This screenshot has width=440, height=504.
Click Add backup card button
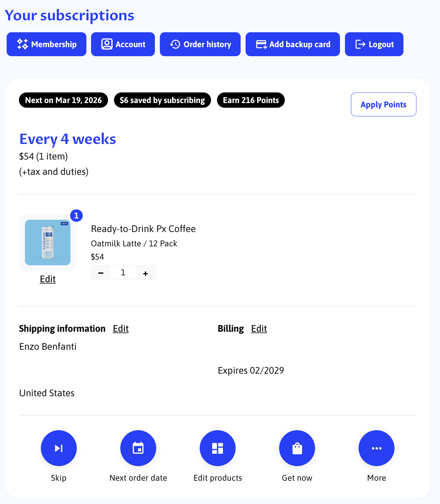(x=293, y=44)
